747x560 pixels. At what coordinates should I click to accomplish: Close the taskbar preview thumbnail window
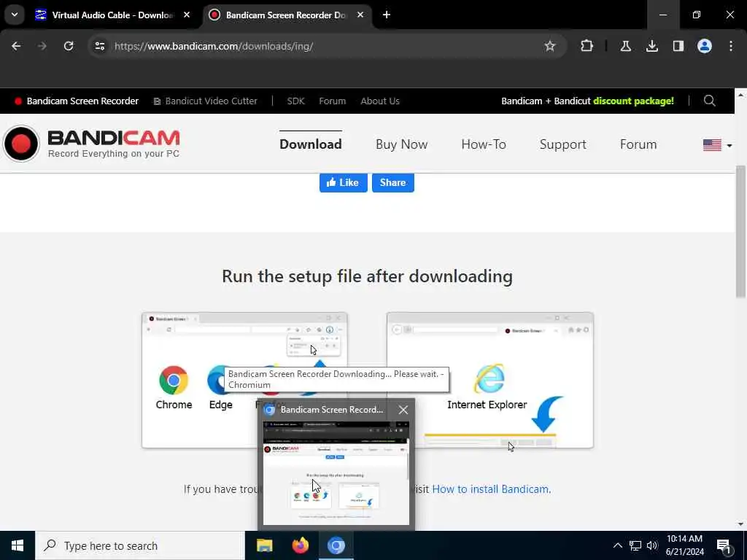tap(403, 410)
